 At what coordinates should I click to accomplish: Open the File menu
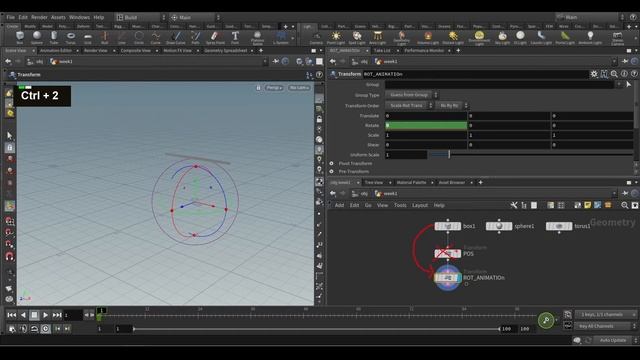[x=11, y=17]
